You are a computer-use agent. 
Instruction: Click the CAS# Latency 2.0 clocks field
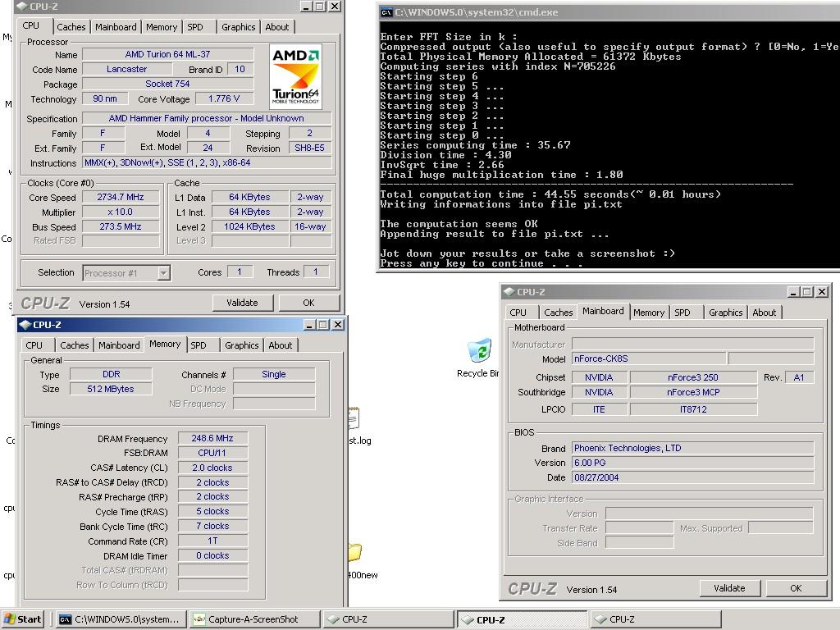pyautogui.click(x=212, y=468)
